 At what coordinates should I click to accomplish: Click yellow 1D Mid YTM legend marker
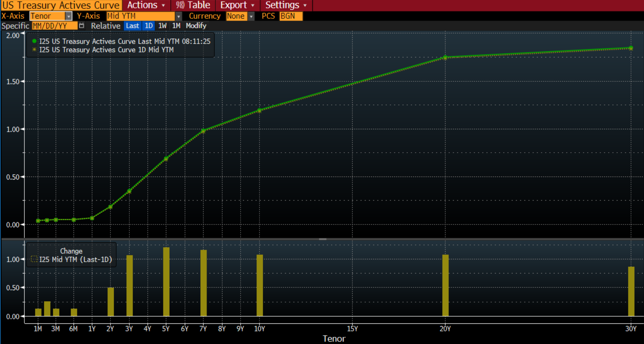(x=34, y=50)
